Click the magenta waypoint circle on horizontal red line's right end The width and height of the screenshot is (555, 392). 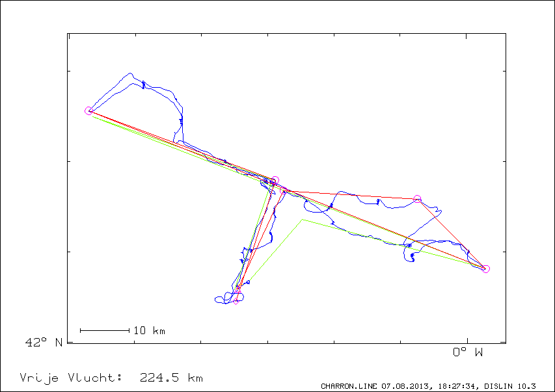click(x=417, y=199)
